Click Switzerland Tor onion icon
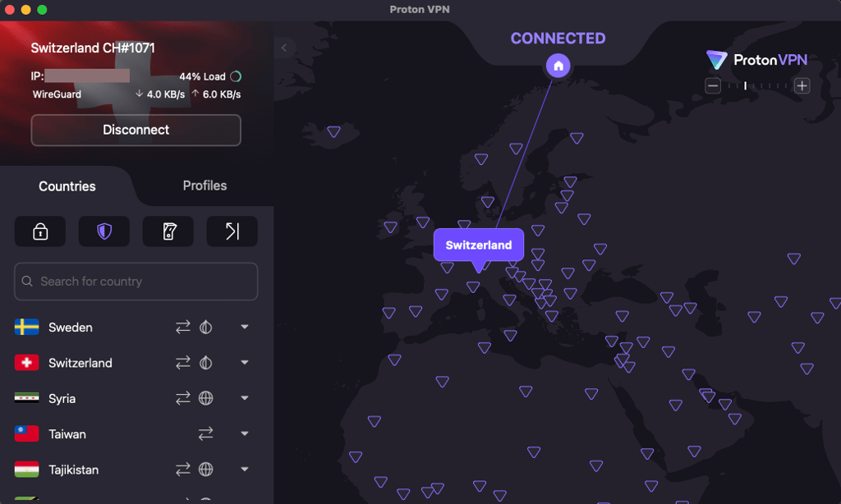The image size is (841, 504). pos(206,363)
